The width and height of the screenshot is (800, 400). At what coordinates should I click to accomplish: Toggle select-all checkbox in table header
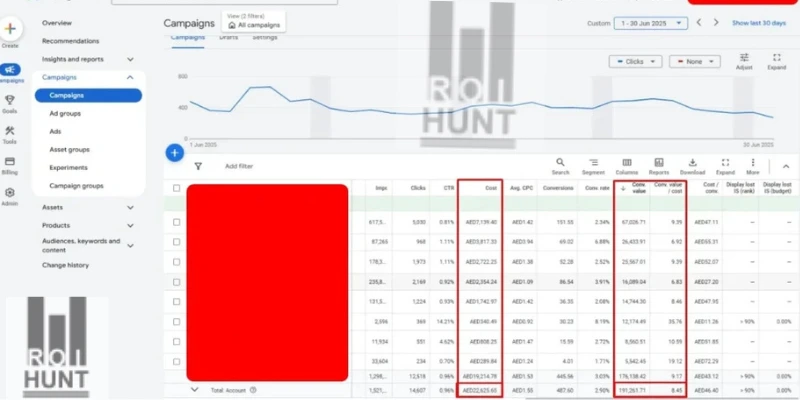click(177, 188)
